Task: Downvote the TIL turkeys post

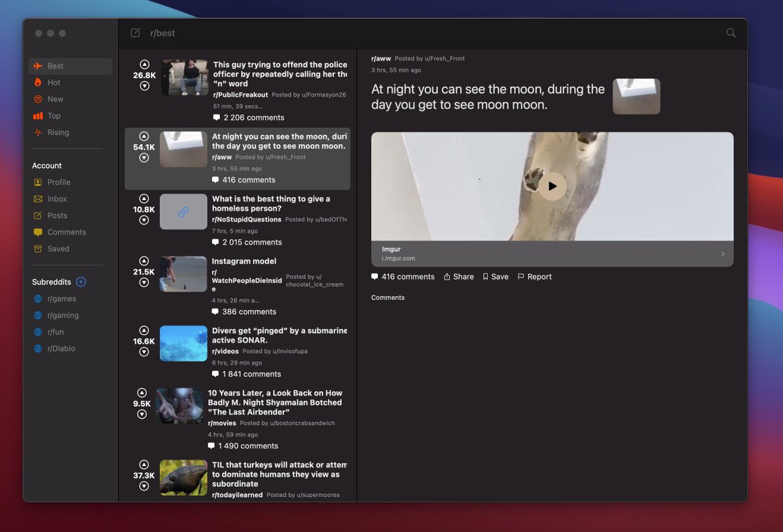Action: [x=144, y=486]
